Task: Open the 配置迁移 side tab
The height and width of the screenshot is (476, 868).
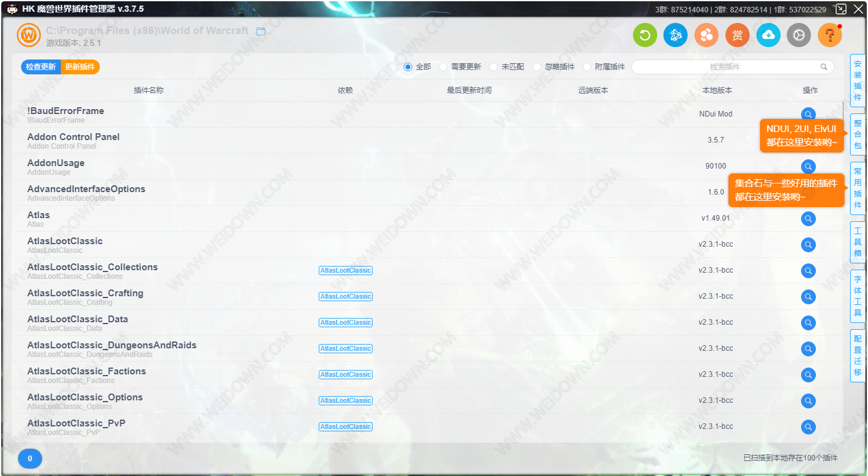Action: [857, 356]
